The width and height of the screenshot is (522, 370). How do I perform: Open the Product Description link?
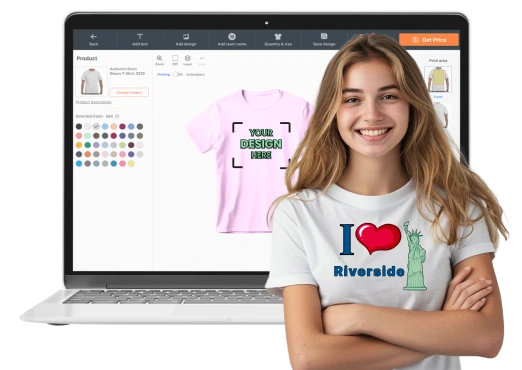(93, 102)
